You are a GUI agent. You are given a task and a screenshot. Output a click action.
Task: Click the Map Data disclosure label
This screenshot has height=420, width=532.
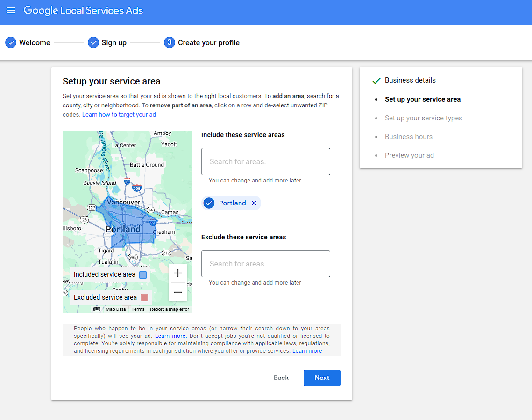pyautogui.click(x=115, y=309)
